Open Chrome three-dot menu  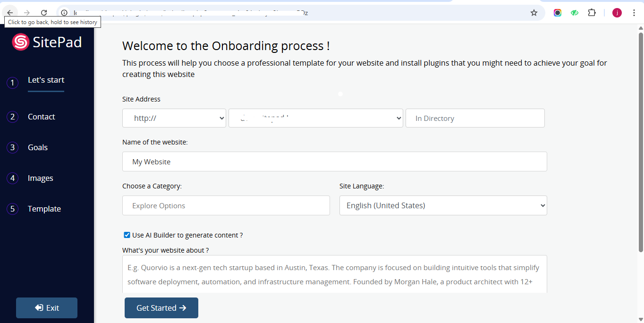(x=634, y=13)
